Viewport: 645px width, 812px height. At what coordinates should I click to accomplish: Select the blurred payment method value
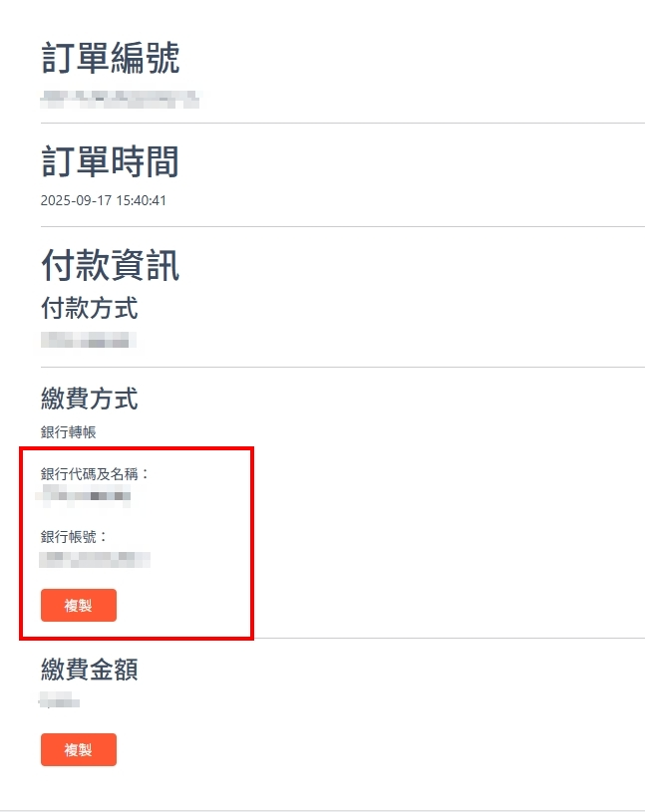click(88, 342)
